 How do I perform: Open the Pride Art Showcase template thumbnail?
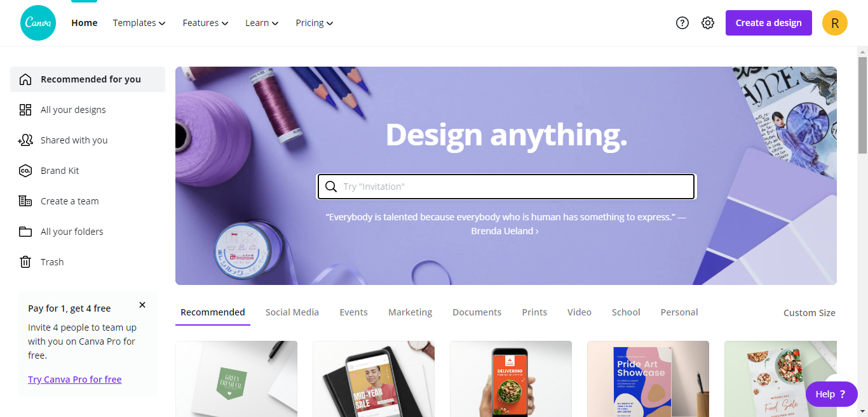click(648, 379)
